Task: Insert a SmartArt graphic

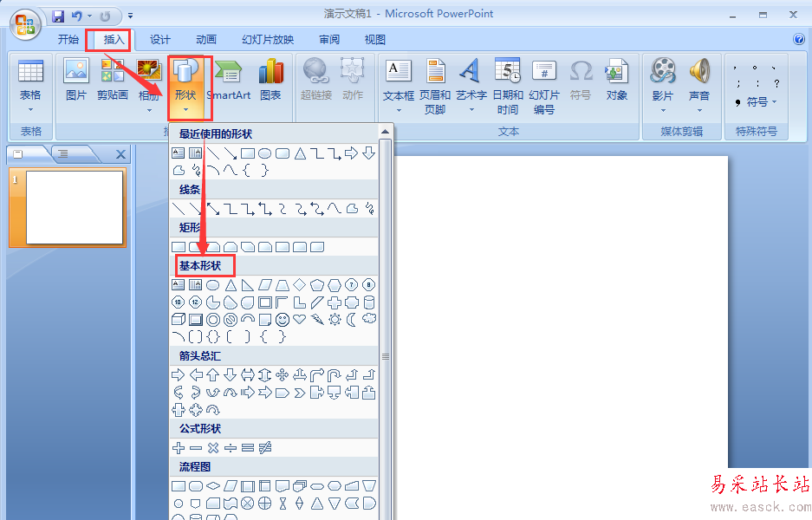Action: click(x=229, y=78)
